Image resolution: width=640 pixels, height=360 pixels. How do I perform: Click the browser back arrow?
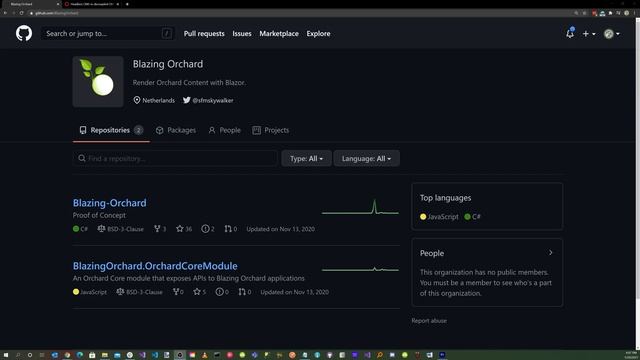click(x=5, y=13)
